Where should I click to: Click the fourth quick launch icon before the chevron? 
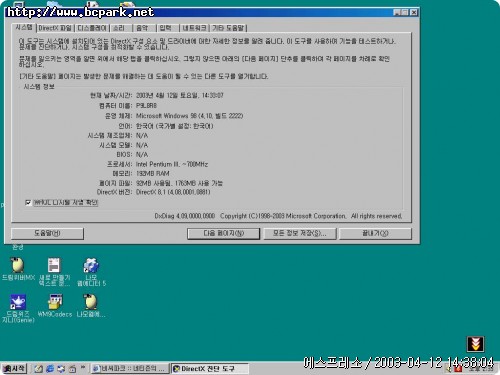72,368
